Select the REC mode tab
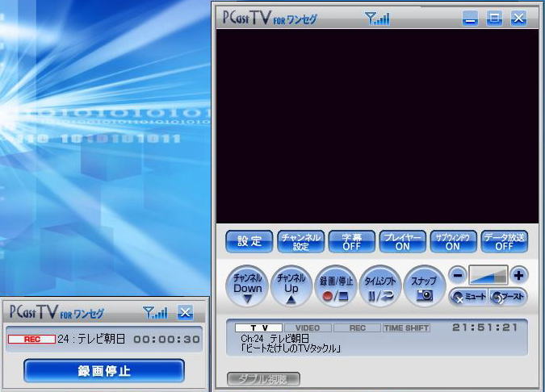This screenshot has width=545, height=392. click(x=357, y=327)
